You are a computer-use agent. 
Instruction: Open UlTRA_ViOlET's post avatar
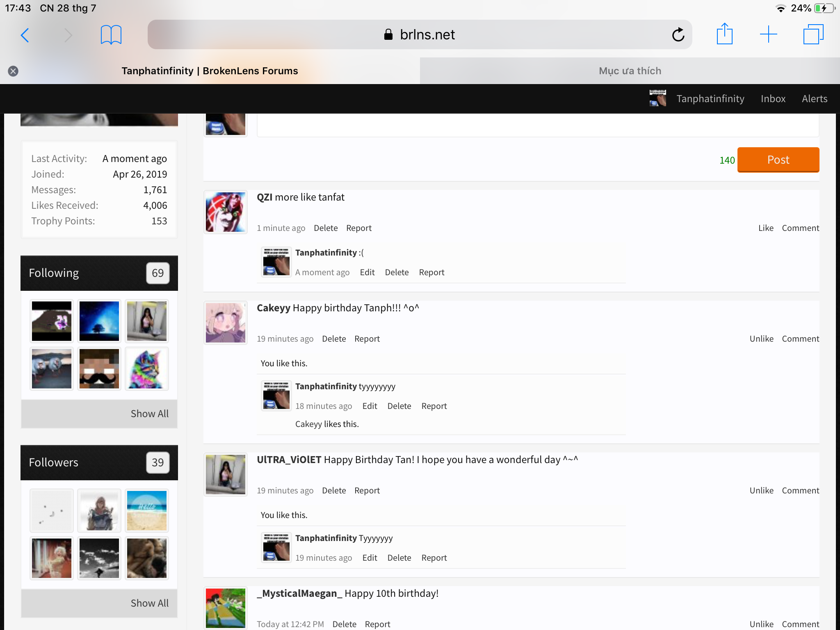[x=226, y=475]
